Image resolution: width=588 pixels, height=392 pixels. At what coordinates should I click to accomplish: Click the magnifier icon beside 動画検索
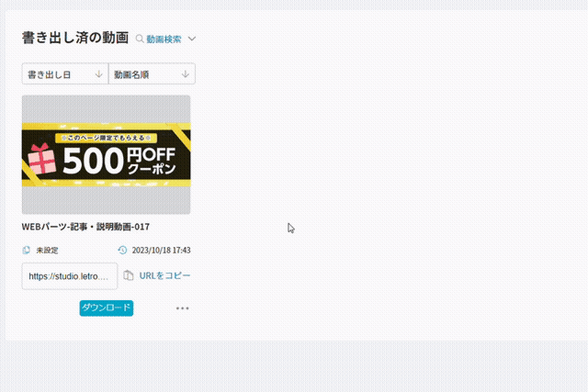pyautogui.click(x=141, y=39)
